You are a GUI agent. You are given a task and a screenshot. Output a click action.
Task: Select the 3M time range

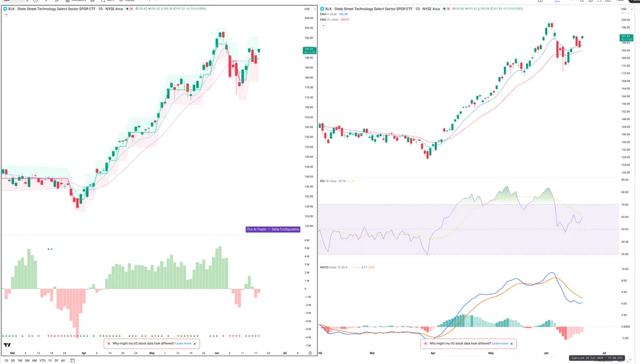tap(27, 361)
